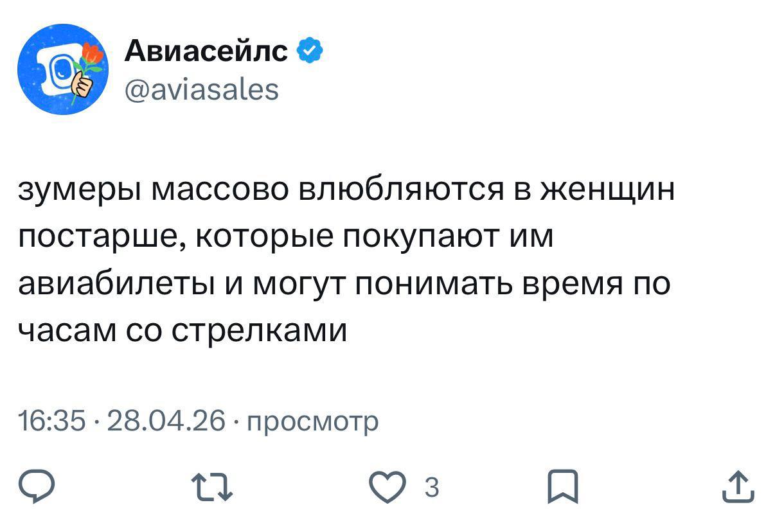Click the red tulip in the avatar
The image size is (775, 532).
[94, 55]
